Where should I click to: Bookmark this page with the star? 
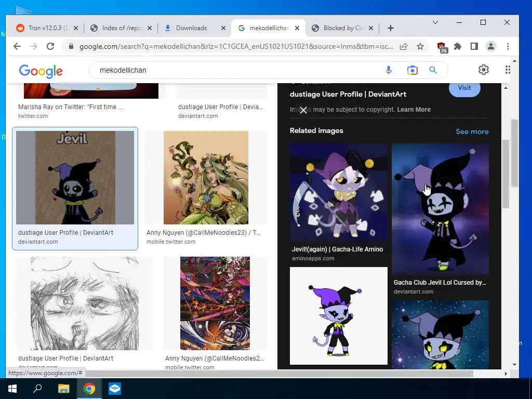pos(420,46)
